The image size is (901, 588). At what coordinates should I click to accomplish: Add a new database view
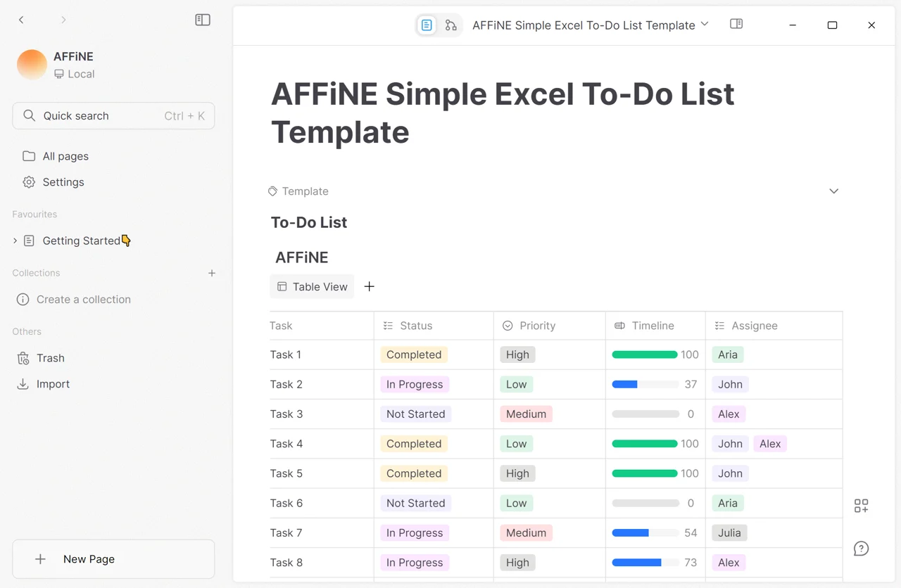[x=370, y=287]
